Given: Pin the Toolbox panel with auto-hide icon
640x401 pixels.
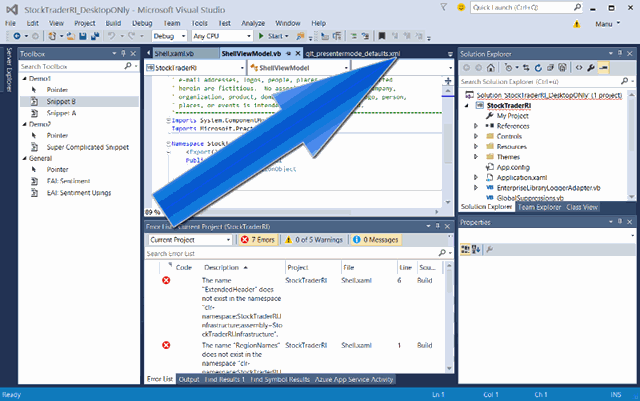Looking at the screenshot, I should coord(123,53).
